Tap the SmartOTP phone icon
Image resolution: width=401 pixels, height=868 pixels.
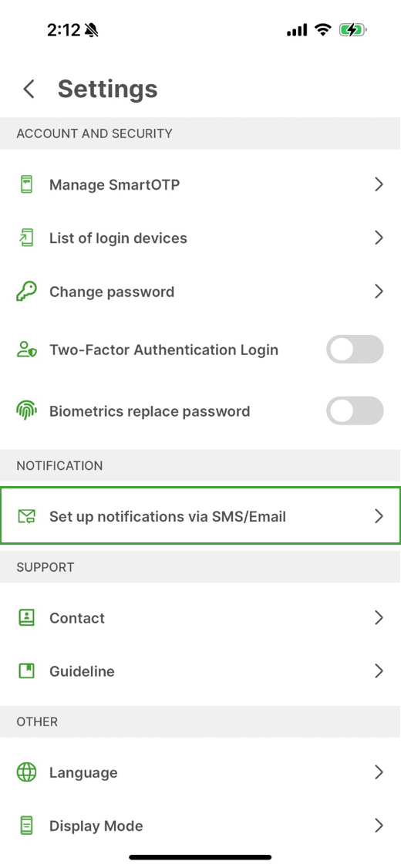coord(26,184)
